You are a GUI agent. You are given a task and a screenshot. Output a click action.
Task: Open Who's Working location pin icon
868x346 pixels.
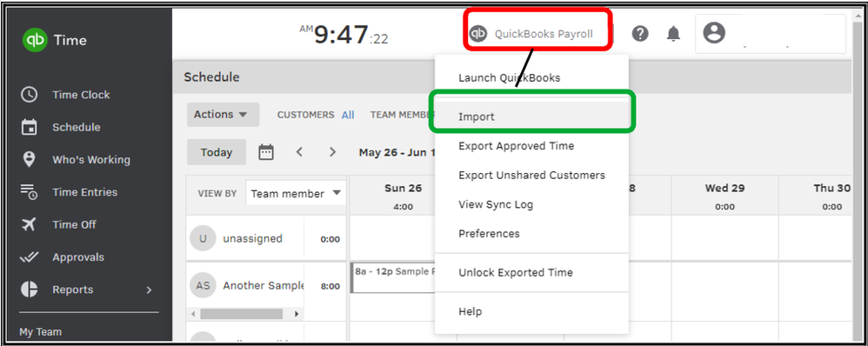[29, 159]
